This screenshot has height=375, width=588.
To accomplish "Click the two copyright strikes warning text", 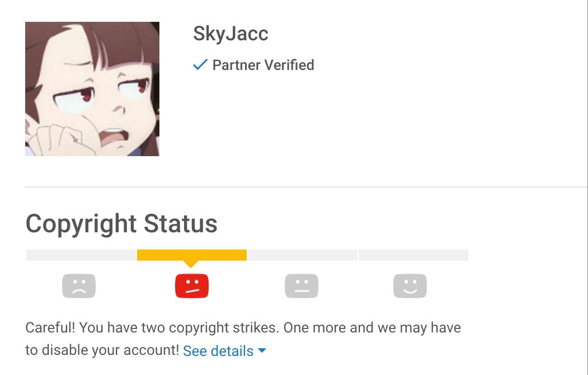I will pos(243,328).
